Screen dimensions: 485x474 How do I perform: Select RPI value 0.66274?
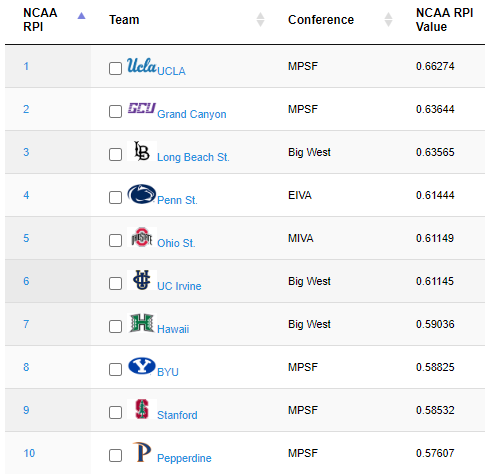435,66
